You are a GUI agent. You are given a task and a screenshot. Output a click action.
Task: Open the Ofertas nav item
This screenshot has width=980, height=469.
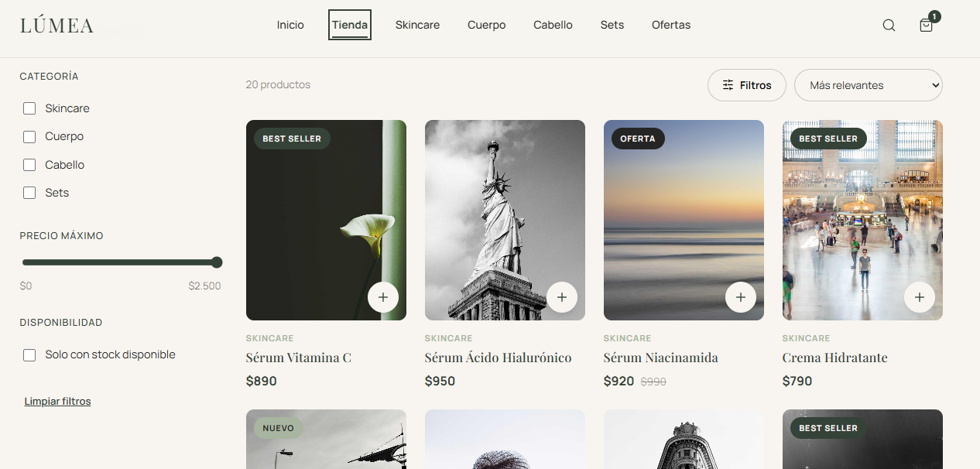[x=671, y=25]
